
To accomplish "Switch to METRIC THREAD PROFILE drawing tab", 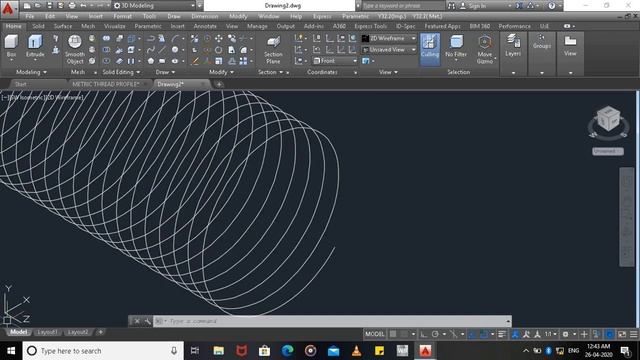I will tap(106, 84).
